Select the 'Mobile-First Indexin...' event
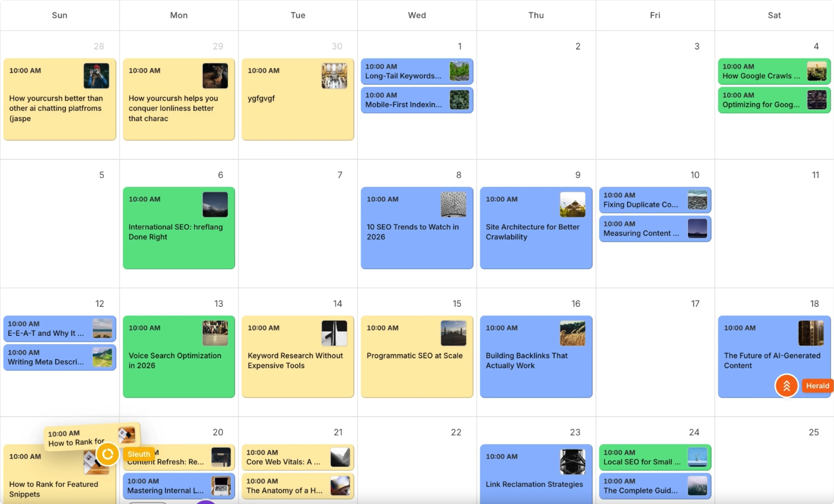The height and width of the screenshot is (504, 834). [417, 100]
